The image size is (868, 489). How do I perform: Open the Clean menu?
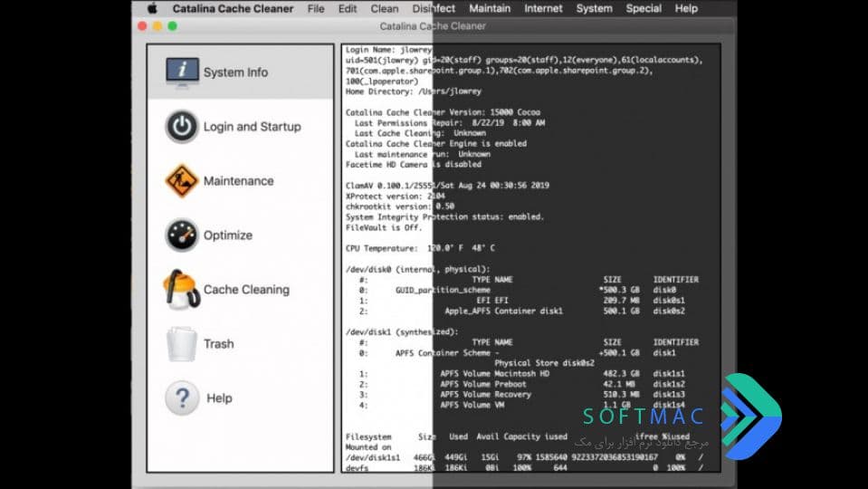384,8
